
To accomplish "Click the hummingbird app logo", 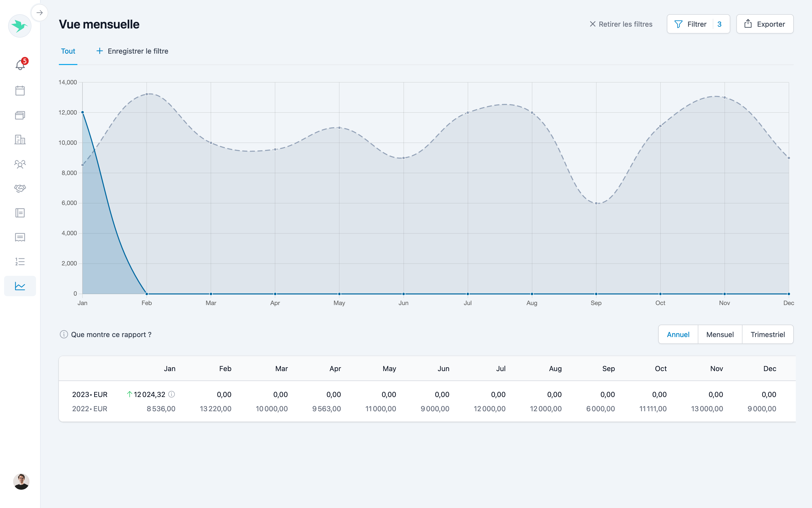I will point(20,26).
